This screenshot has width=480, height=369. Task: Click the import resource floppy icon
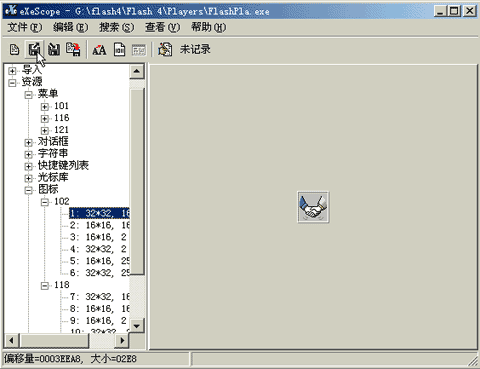[x=54, y=50]
